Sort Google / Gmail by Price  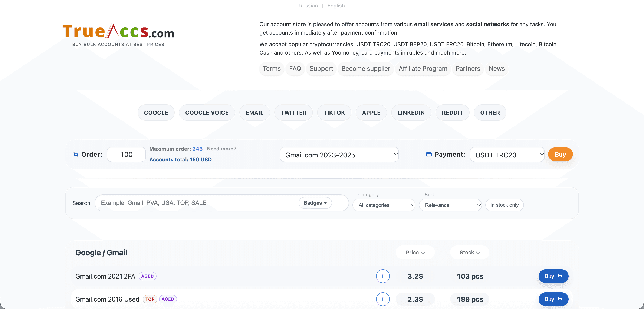(x=415, y=252)
